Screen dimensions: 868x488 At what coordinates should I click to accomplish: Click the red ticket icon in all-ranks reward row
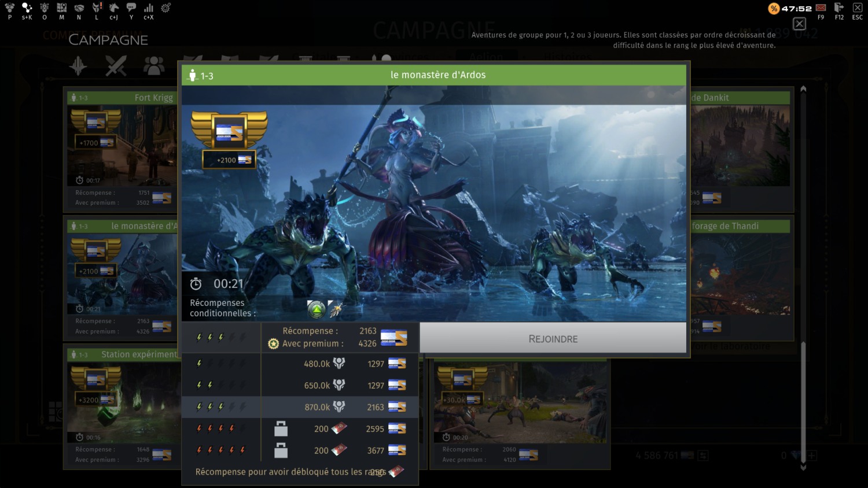pyautogui.click(x=396, y=472)
